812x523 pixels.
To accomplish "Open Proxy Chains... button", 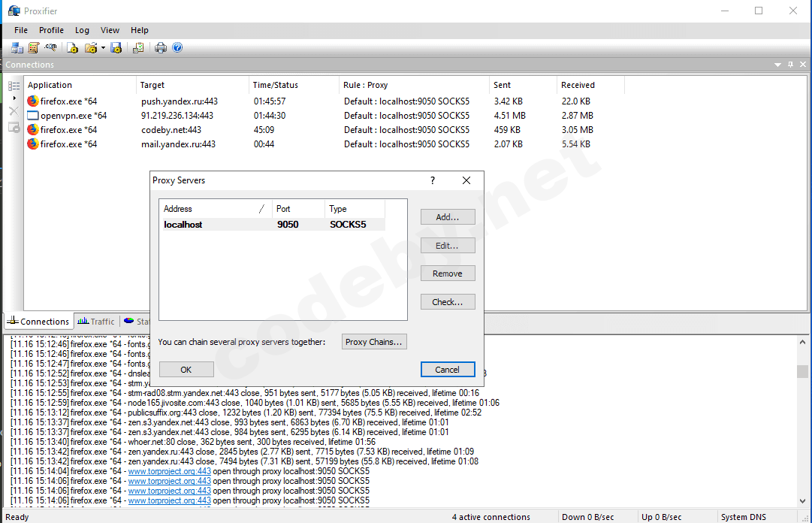I will tap(374, 342).
